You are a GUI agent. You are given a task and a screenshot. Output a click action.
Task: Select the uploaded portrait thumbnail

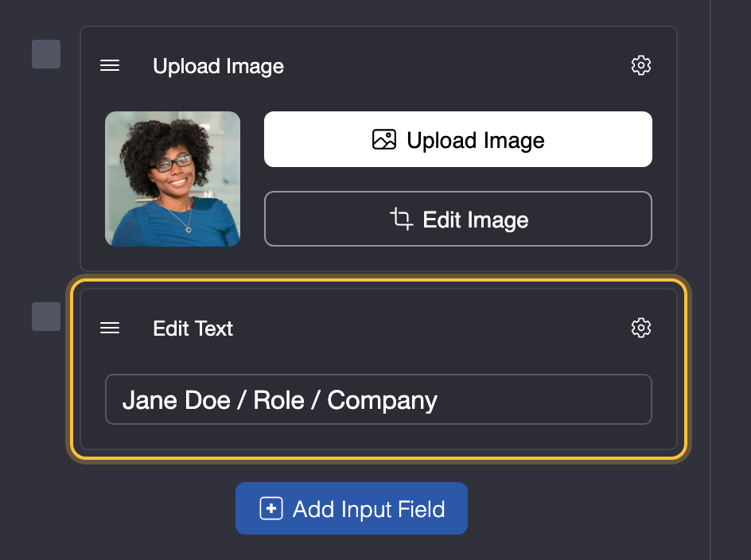tap(173, 179)
